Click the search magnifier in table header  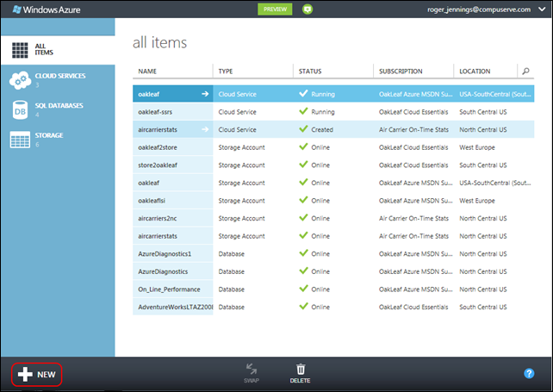[525, 71]
